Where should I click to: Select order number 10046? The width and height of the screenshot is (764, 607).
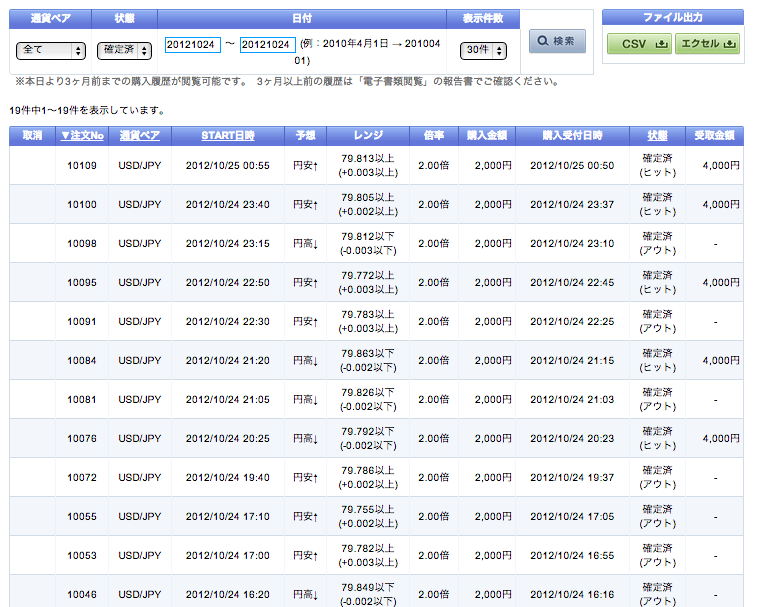[x=82, y=594]
